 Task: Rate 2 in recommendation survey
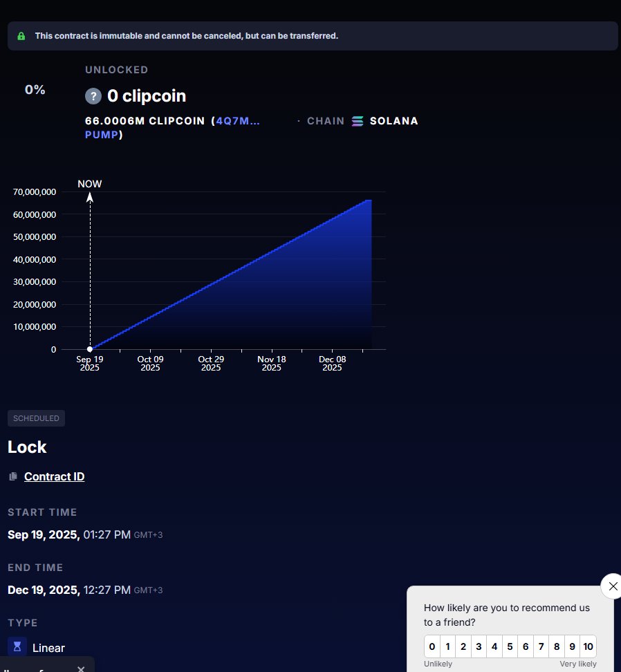pyautogui.click(x=463, y=646)
